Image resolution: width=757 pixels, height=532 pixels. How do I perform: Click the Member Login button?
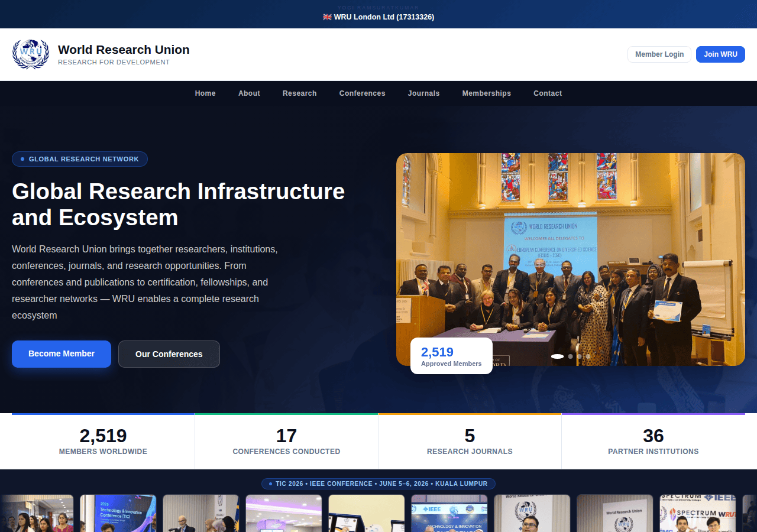tap(659, 54)
